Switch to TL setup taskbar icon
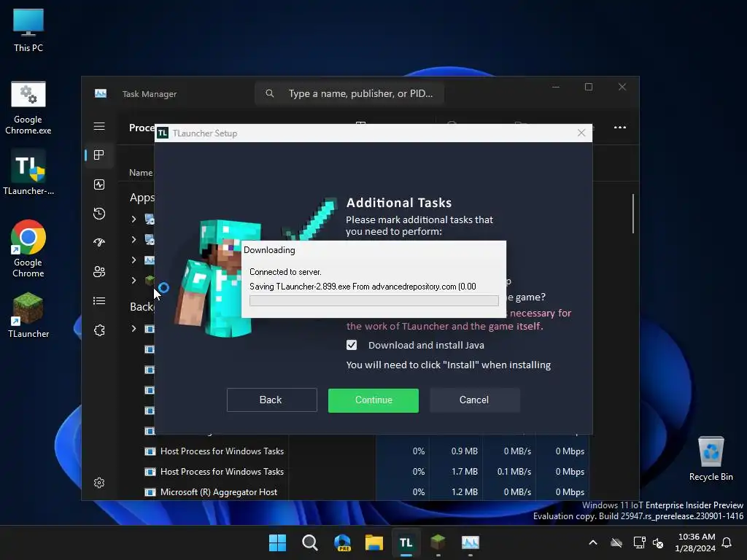The width and height of the screenshot is (747, 560). tap(406, 542)
